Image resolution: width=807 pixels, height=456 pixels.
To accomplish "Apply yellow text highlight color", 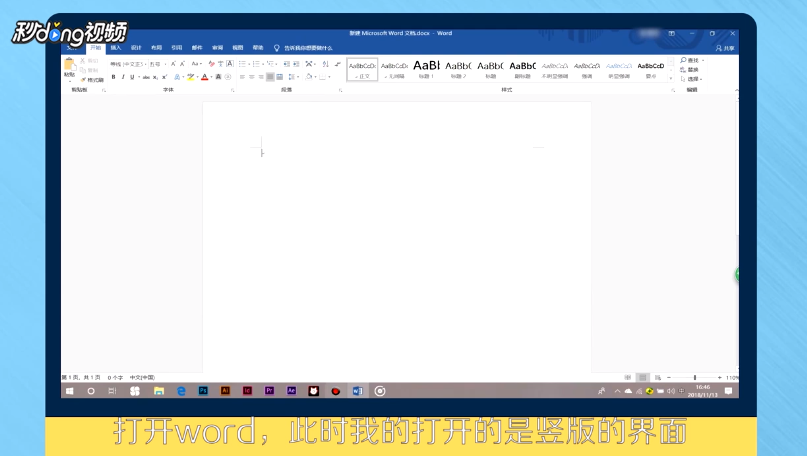I will (x=190, y=77).
